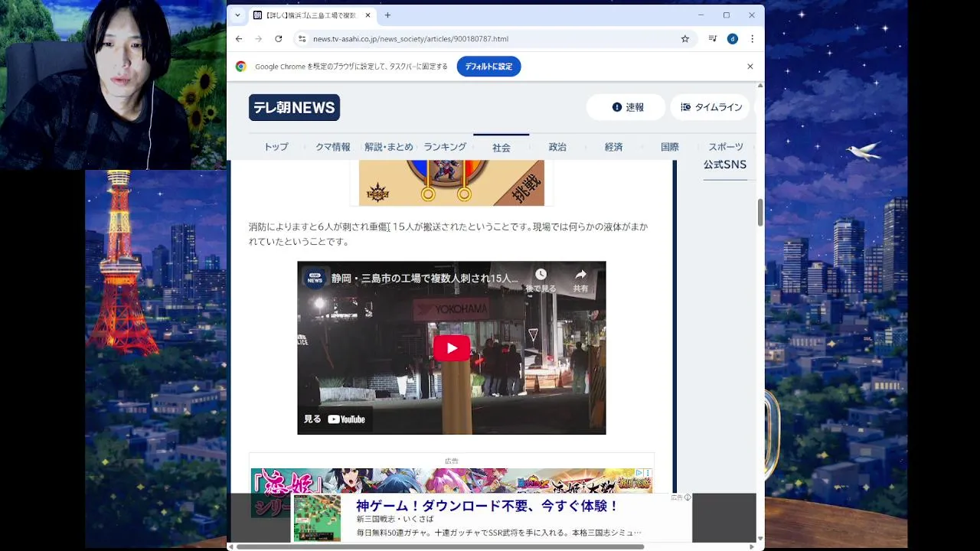Select the ランキング navigation tab
Viewport: 980px width, 551px height.
coord(445,147)
